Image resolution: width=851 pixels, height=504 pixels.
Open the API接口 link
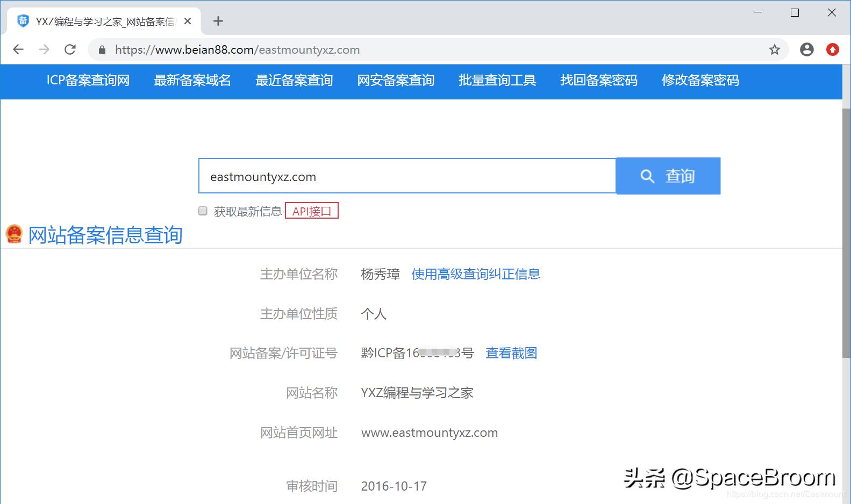[x=312, y=211]
